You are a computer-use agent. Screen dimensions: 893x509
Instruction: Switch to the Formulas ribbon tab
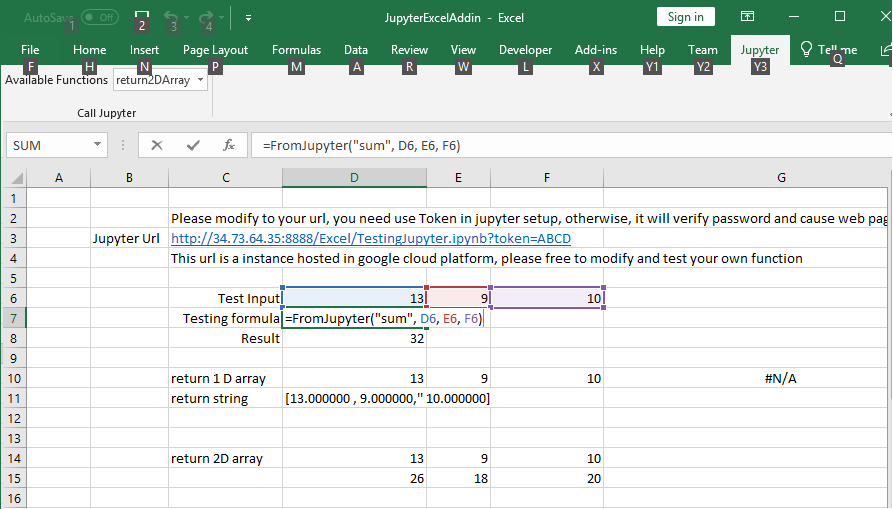[296, 50]
